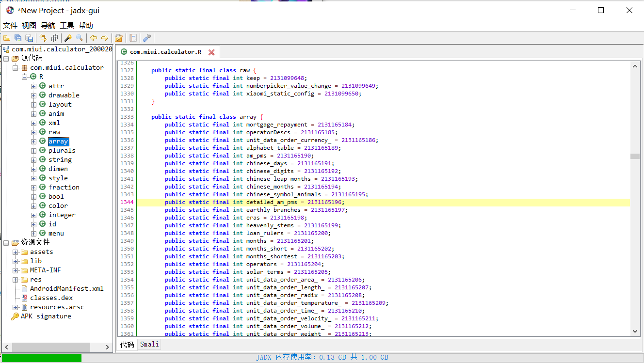Select the bool class in the tree
644x363 pixels.
tap(56, 196)
